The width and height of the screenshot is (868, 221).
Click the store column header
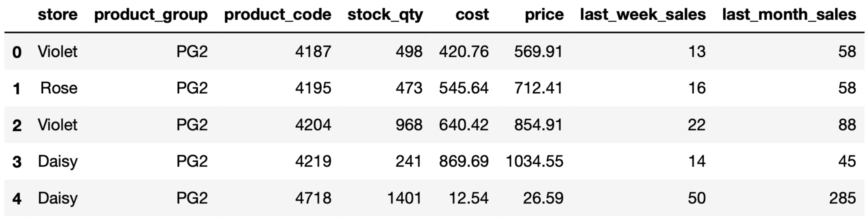point(57,15)
